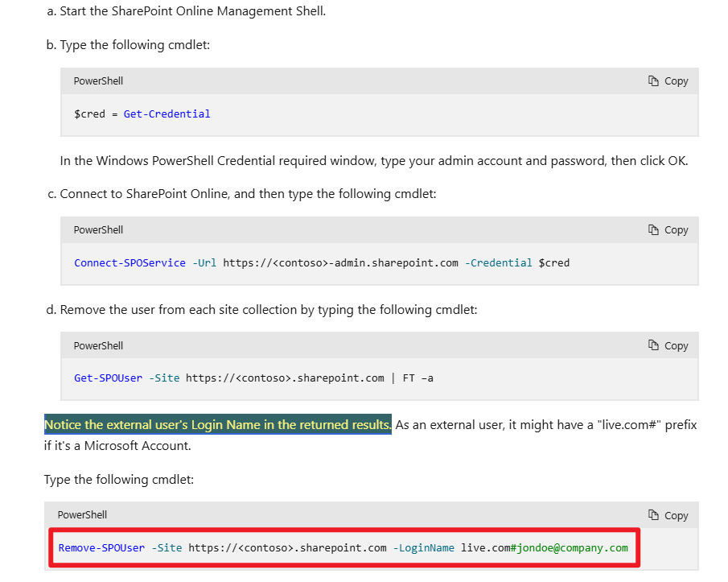Click the final 'Type the following cmdlet:' paragraph

[x=119, y=479]
